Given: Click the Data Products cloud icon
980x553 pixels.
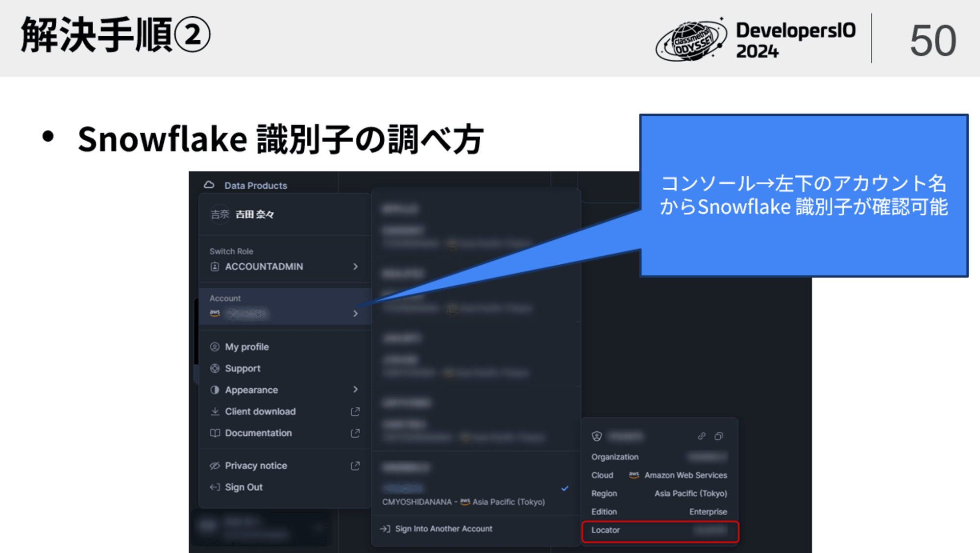Looking at the screenshot, I should (x=209, y=185).
